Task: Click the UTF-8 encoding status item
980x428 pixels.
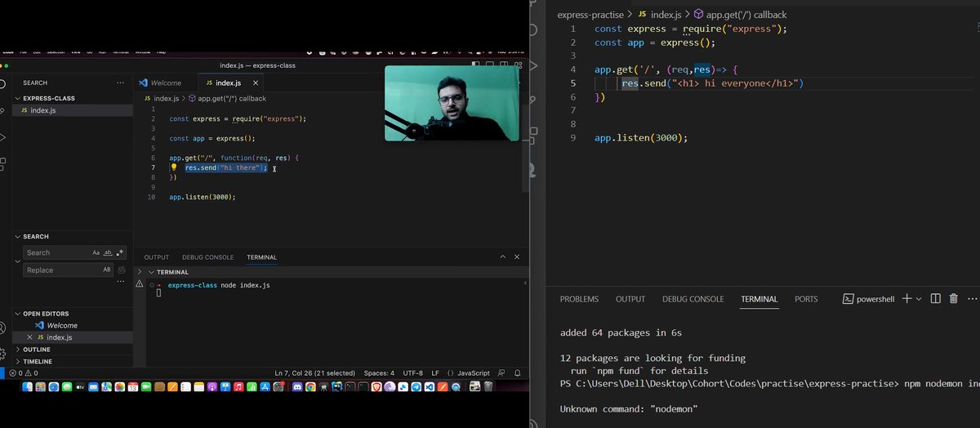Action: [412, 373]
